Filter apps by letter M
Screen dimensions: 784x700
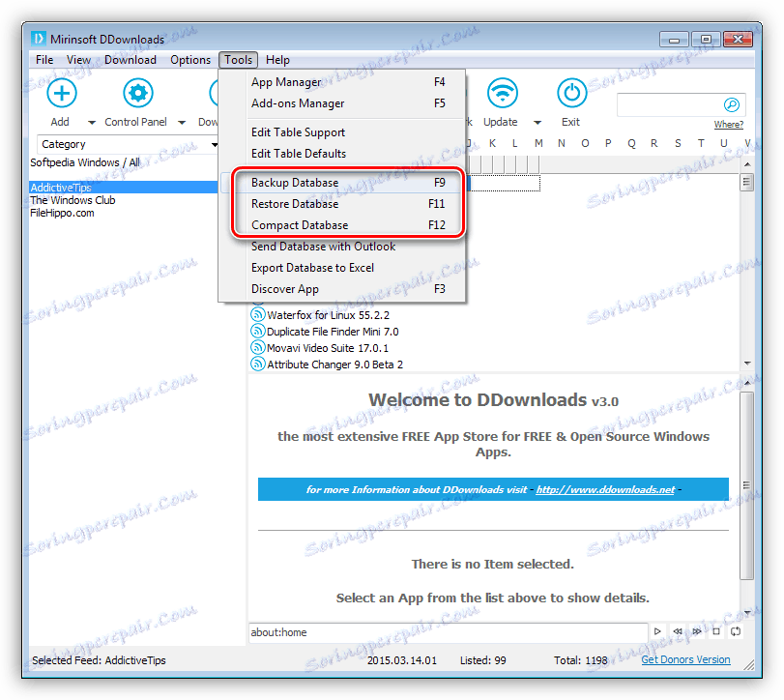(x=538, y=143)
